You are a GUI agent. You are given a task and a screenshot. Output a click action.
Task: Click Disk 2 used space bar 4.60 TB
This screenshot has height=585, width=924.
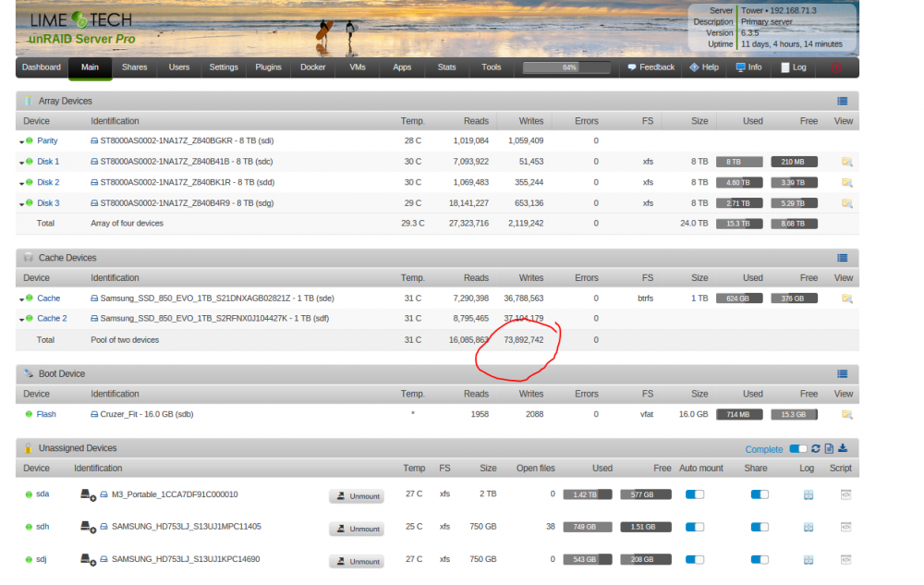739,183
